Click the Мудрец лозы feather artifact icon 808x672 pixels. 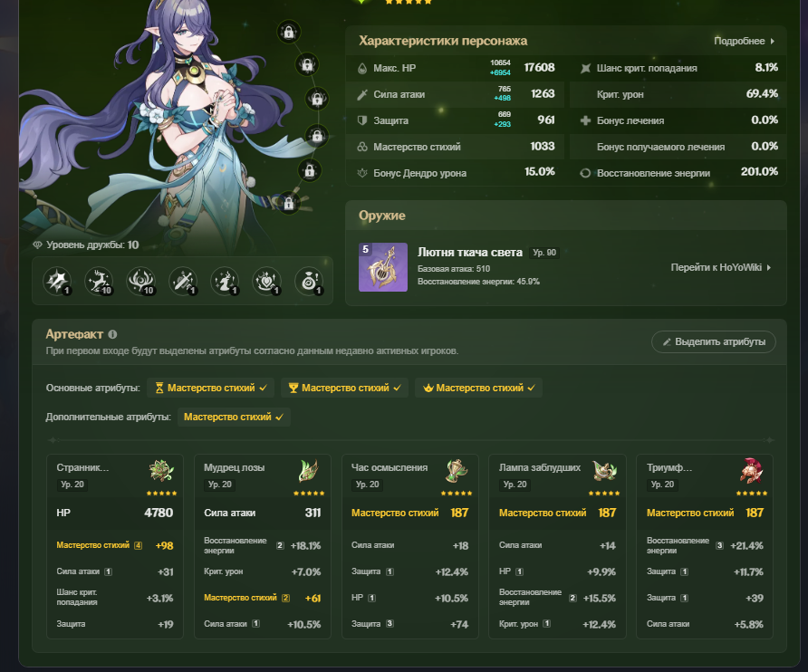pyautogui.click(x=309, y=471)
